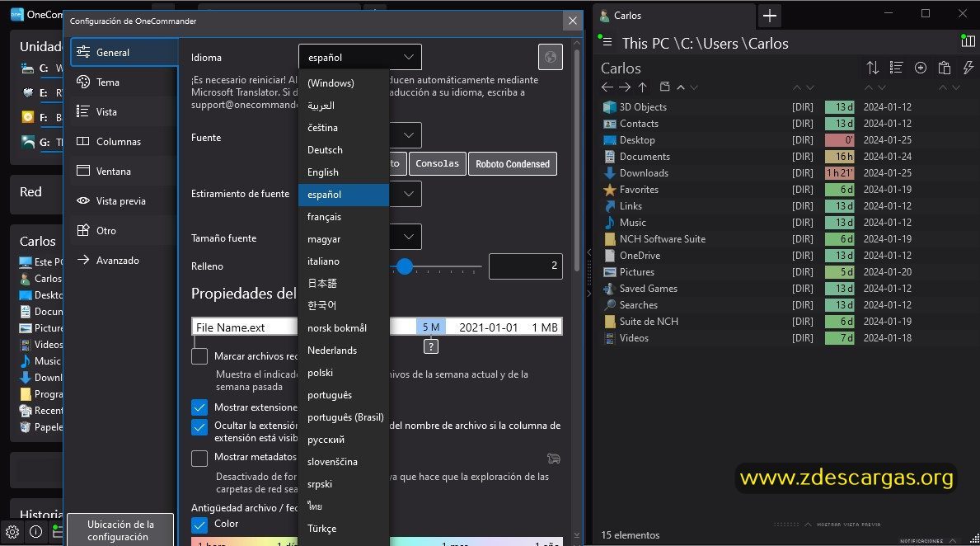This screenshot has width=980, height=546.
Task: Collapse the Idioma español dropdown
Action: (360, 57)
